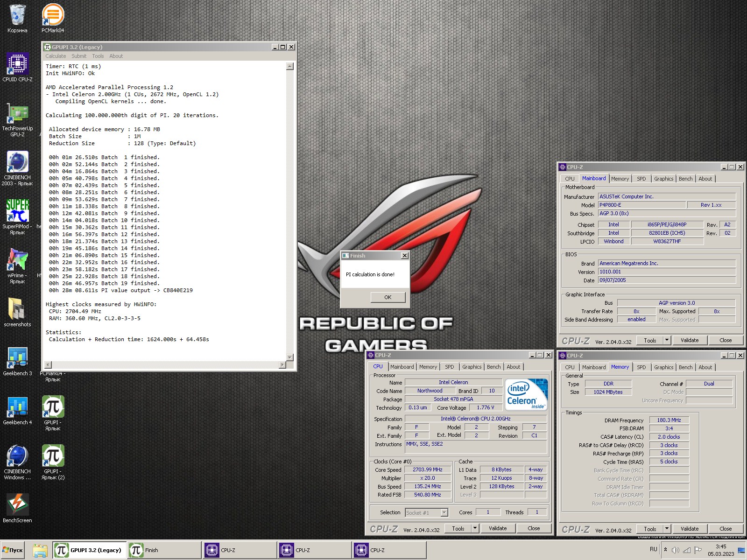Image resolution: width=747 pixels, height=560 pixels.
Task: Open the Submit menu in GPUPI
Action: 79,56
